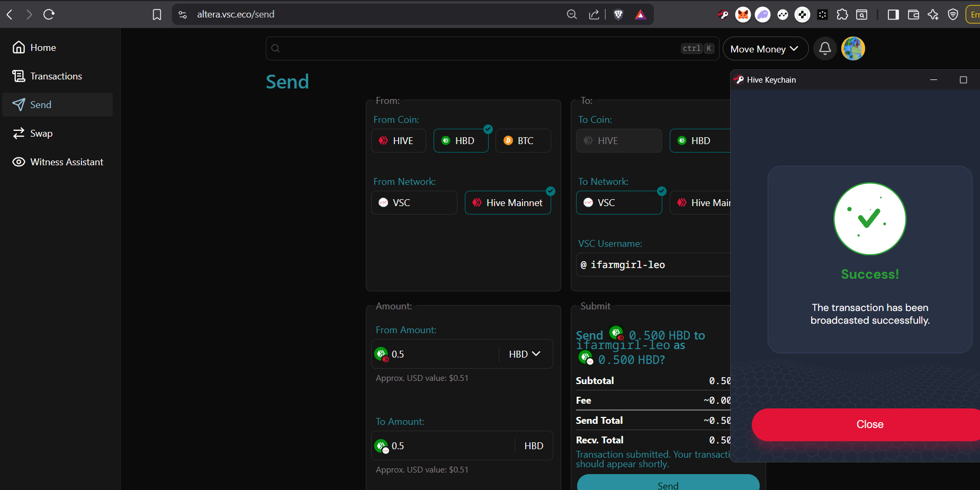Go back in browser history
The width and height of the screenshot is (980, 490).
click(10, 14)
